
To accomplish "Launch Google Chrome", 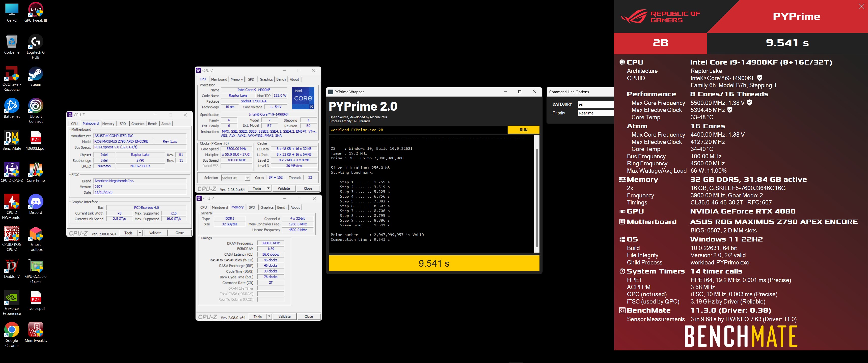I will [x=12, y=334].
